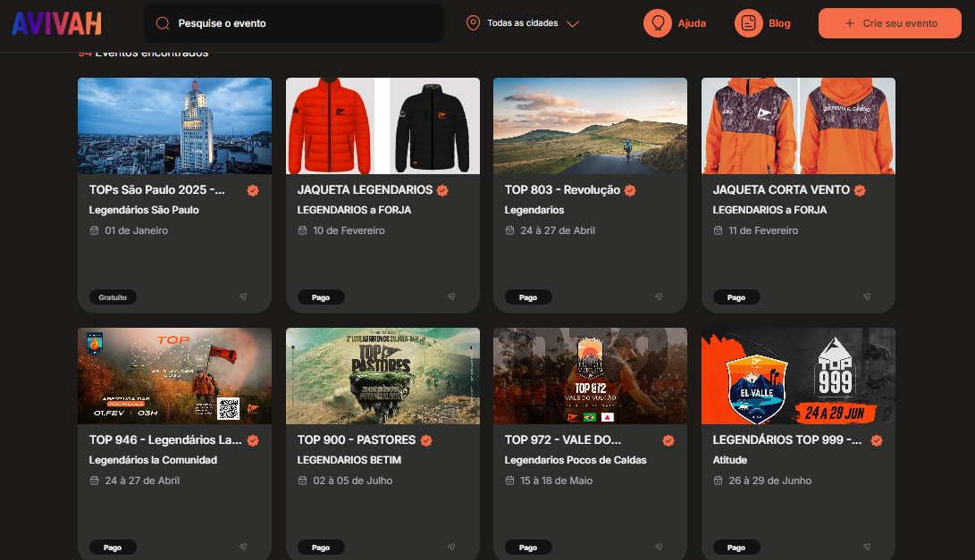Click the location pin icon
This screenshot has height=560, width=975.
[x=473, y=23]
